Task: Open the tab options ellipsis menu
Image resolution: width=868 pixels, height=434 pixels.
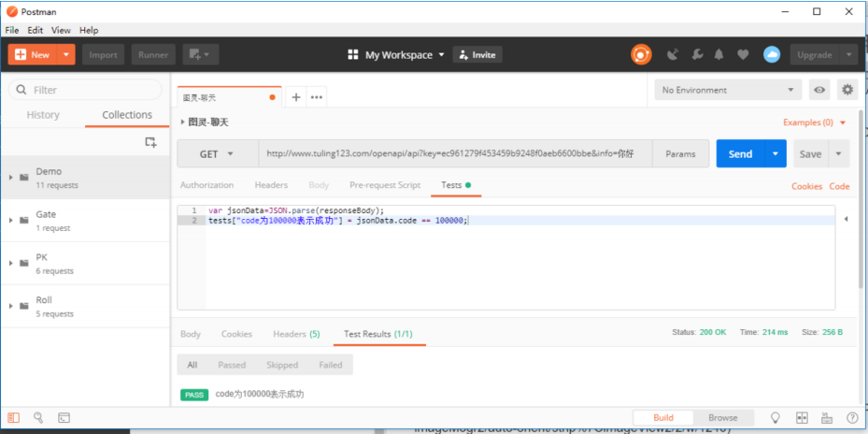Action: click(317, 97)
